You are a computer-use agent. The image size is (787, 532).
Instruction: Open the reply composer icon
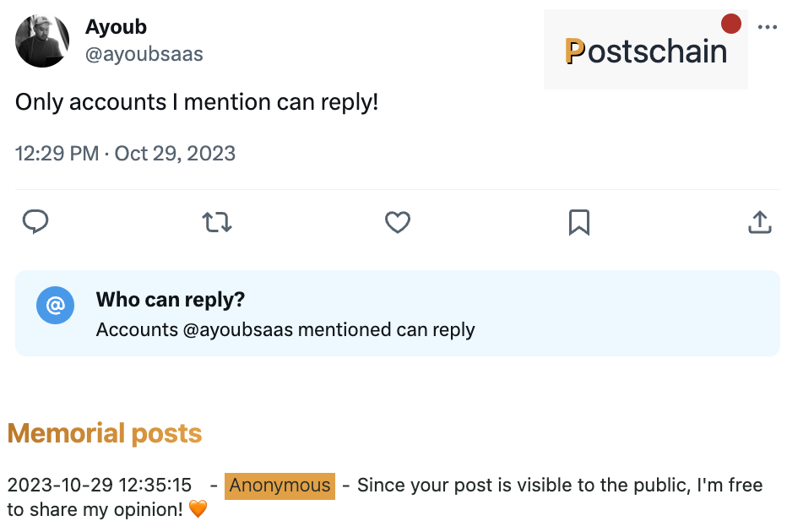pyautogui.click(x=35, y=222)
